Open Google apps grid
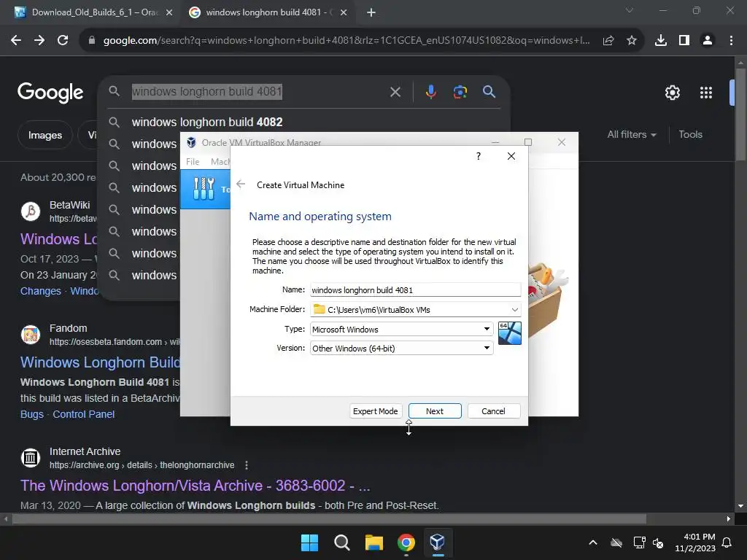The width and height of the screenshot is (747, 560). pos(706,93)
